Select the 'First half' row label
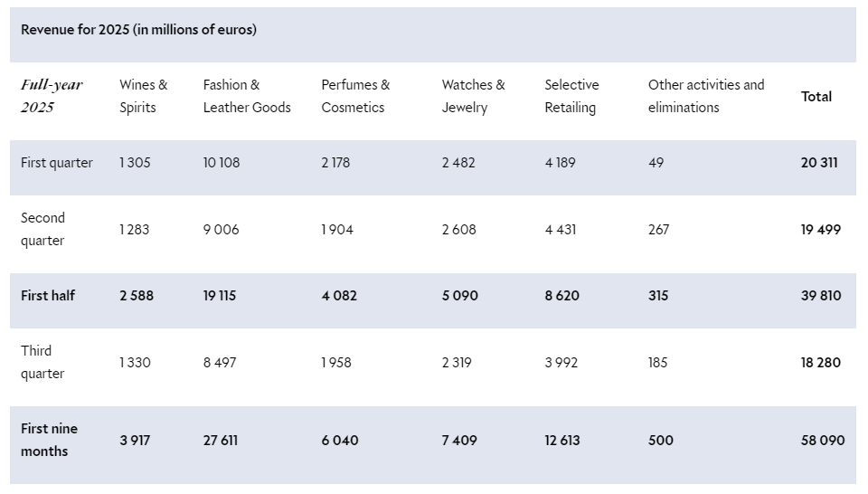Viewport: 868px width, 494px height. 48,296
